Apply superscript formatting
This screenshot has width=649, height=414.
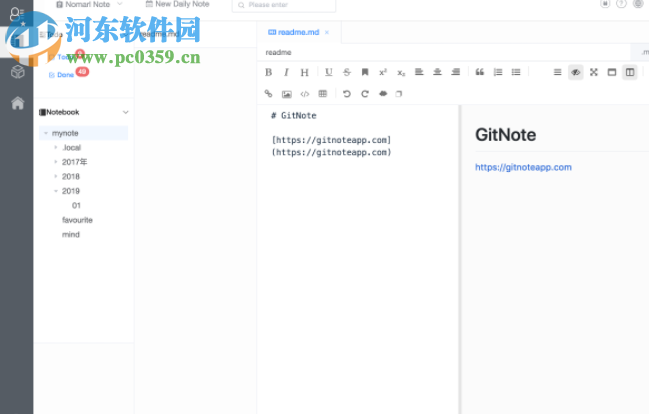(383, 72)
